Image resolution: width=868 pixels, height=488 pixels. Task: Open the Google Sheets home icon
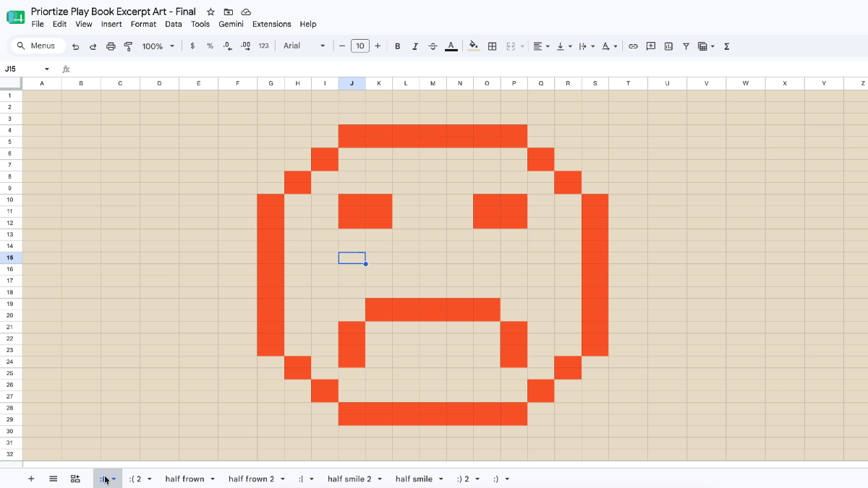point(15,17)
